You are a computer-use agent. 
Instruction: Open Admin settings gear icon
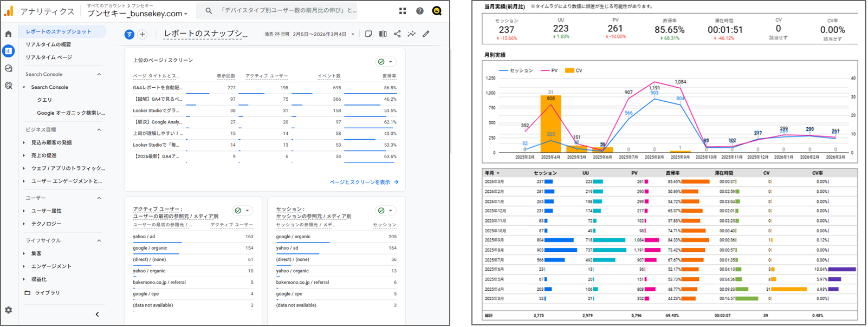pyautogui.click(x=9, y=310)
